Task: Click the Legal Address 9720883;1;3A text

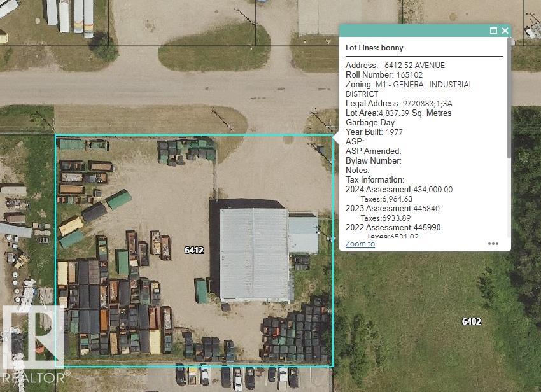Action: click(399, 104)
